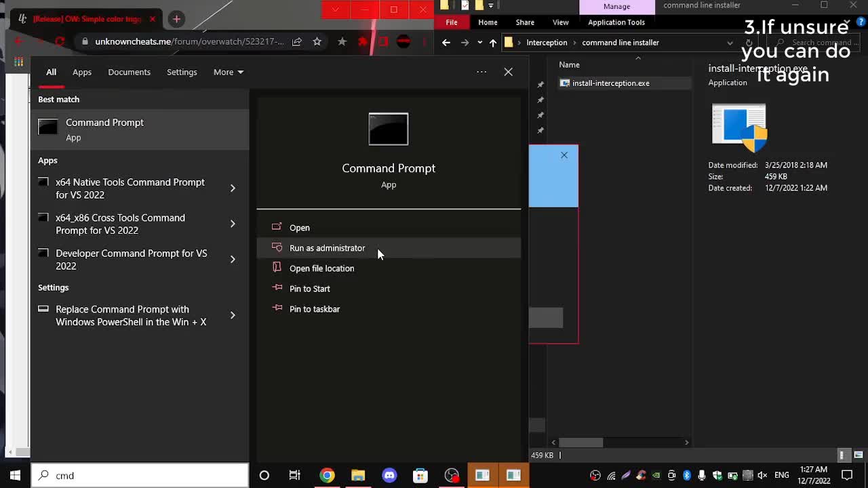Click the NVIDIA icon in the system tray

(656, 475)
